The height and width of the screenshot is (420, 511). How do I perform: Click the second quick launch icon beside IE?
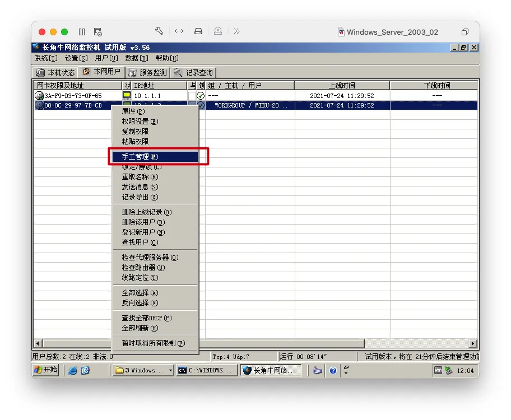(x=85, y=371)
